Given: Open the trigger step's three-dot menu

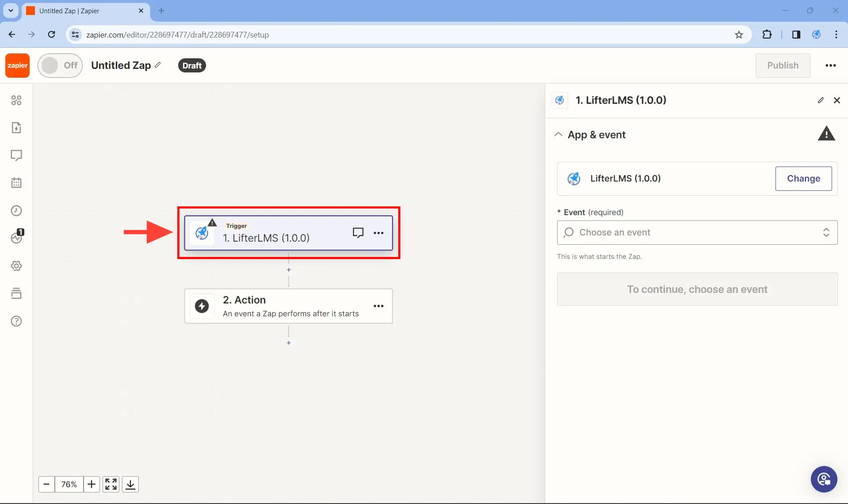Looking at the screenshot, I should click(x=379, y=233).
